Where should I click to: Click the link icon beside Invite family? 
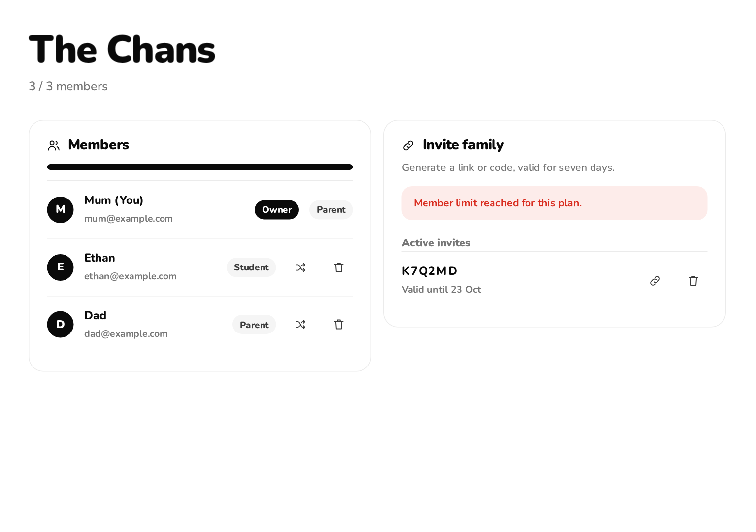click(408, 145)
